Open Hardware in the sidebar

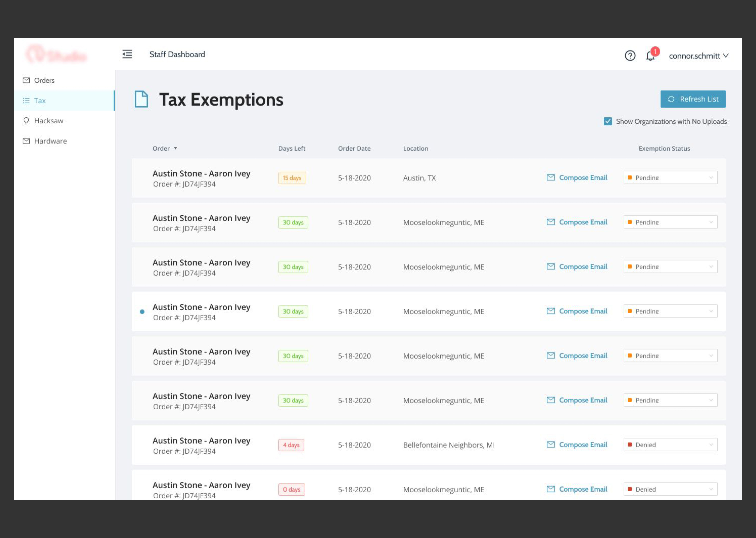(x=65, y=141)
